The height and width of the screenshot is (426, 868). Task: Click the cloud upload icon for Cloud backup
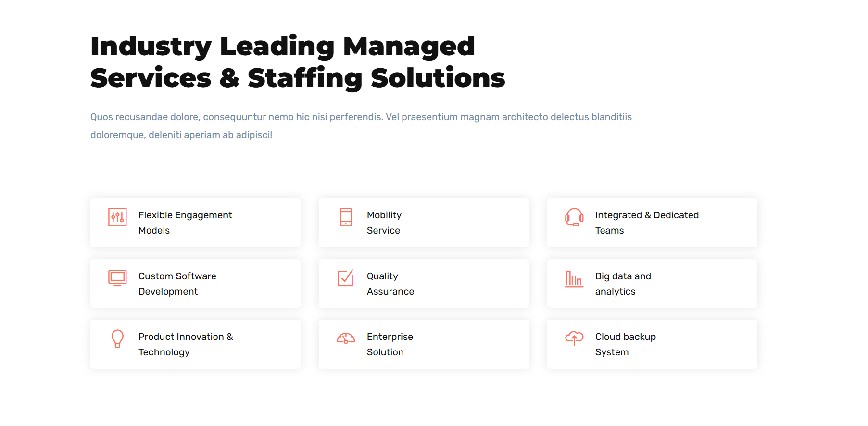point(574,338)
